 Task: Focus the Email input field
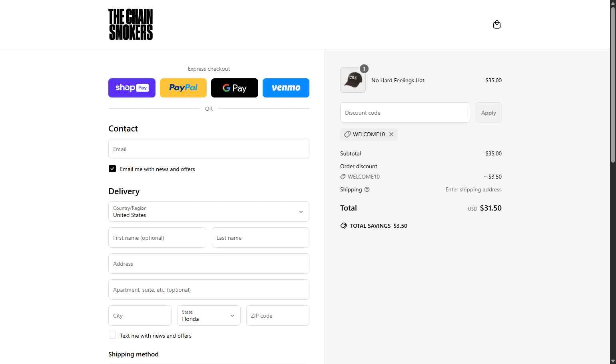point(209,149)
